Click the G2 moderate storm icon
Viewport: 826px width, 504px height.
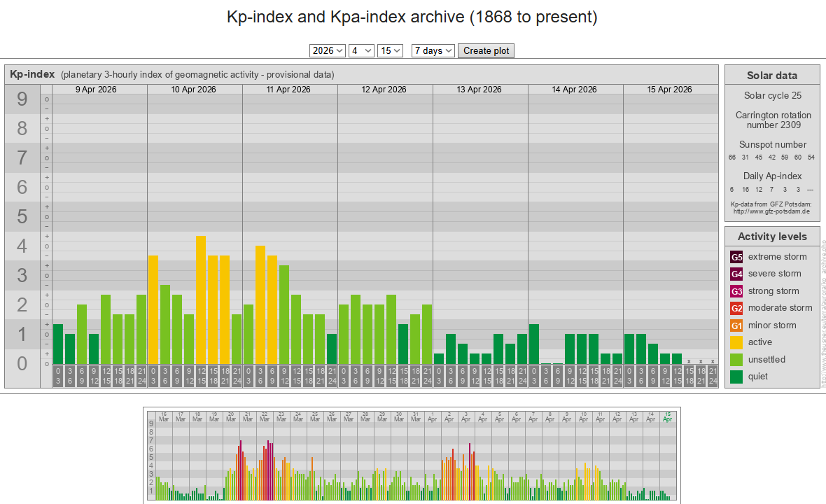[x=736, y=308]
